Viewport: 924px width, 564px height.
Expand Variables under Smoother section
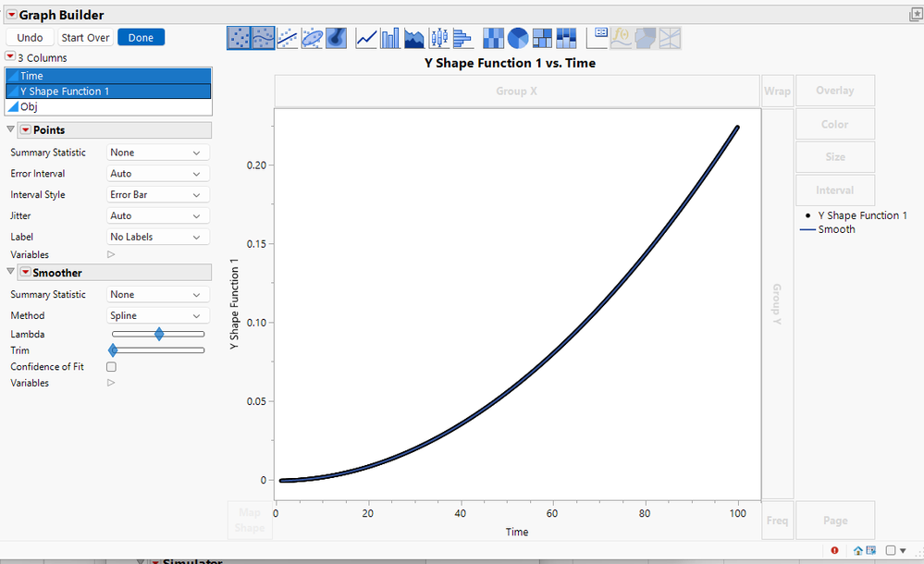point(111,383)
